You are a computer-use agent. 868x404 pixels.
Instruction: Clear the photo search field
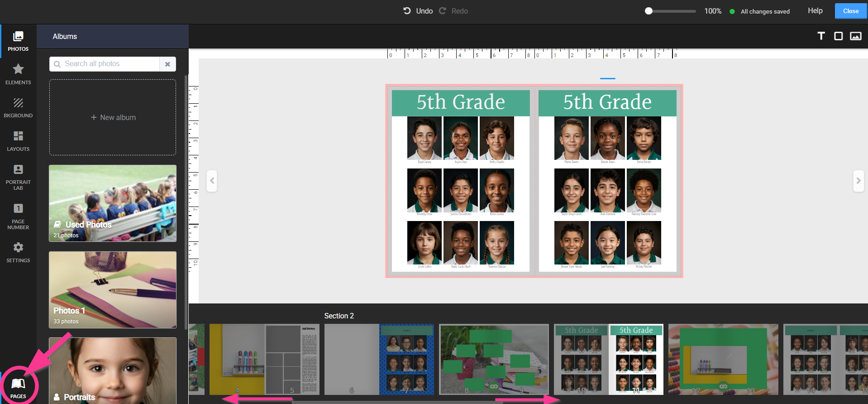point(167,64)
